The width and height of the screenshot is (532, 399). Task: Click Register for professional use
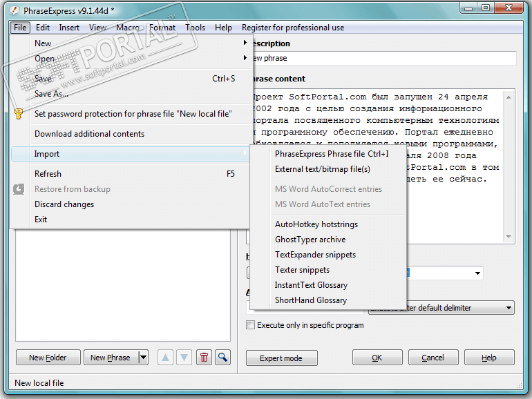click(293, 28)
